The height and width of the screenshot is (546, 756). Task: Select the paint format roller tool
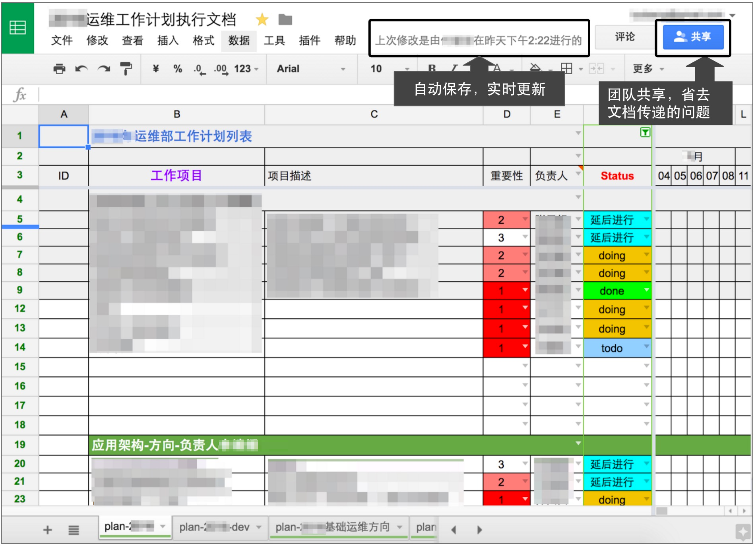pyautogui.click(x=126, y=69)
